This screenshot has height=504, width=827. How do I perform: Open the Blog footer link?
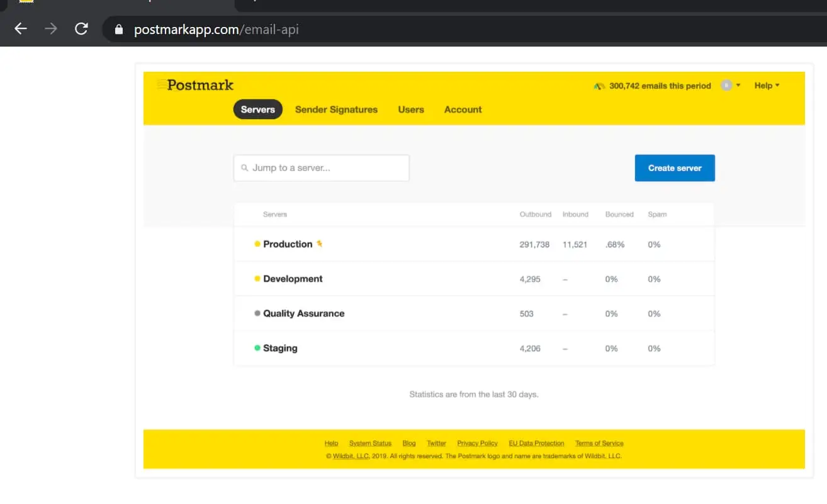click(x=409, y=444)
